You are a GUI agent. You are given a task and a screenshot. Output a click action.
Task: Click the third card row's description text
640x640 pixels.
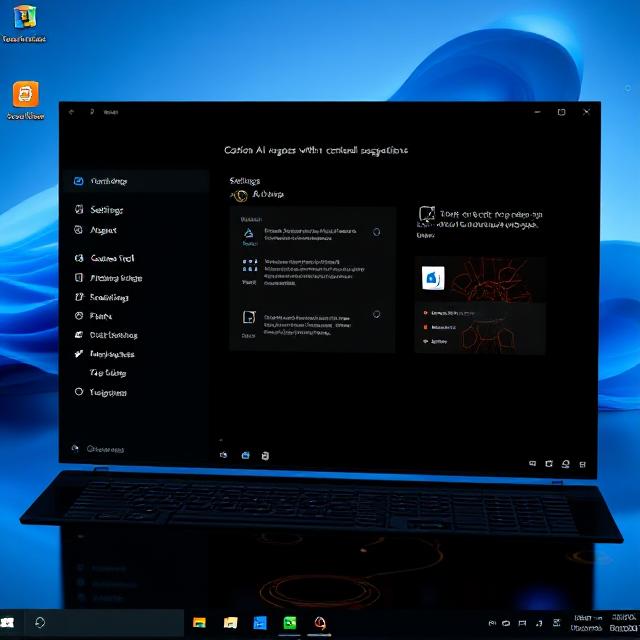(307, 325)
